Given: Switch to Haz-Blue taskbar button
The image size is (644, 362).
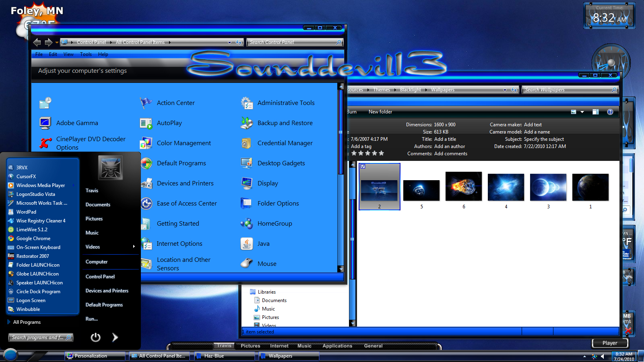Looking at the screenshot, I should click(225, 356).
